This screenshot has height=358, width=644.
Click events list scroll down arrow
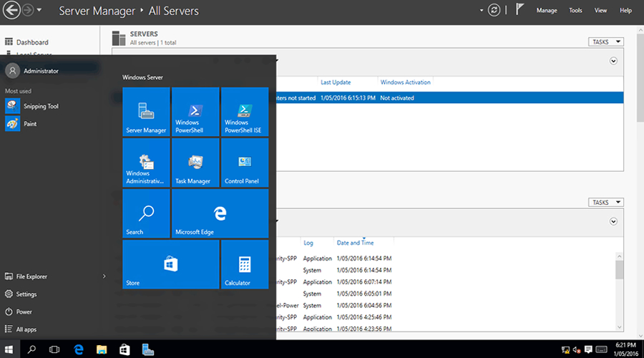[620, 327]
